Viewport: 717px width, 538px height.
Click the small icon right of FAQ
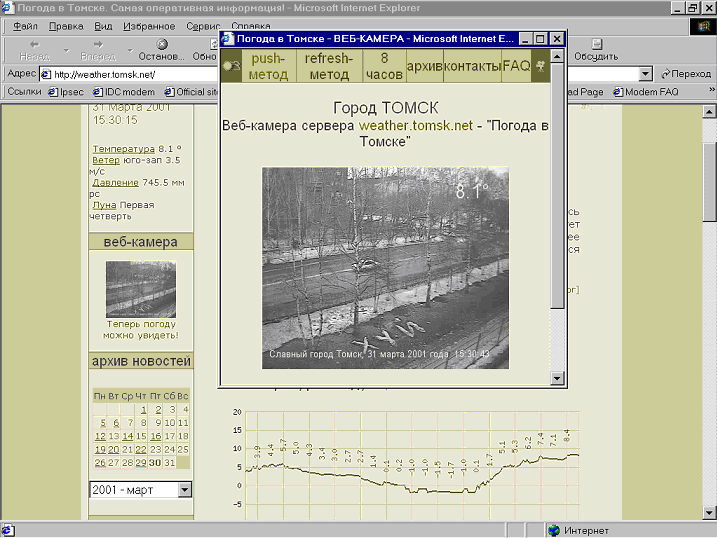click(541, 66)
